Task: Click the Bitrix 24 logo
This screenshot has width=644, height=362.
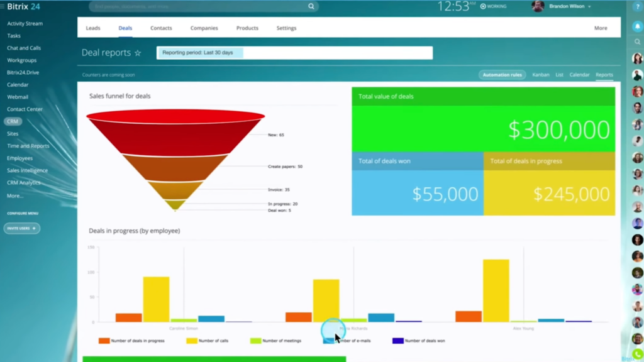Action: 23,6
